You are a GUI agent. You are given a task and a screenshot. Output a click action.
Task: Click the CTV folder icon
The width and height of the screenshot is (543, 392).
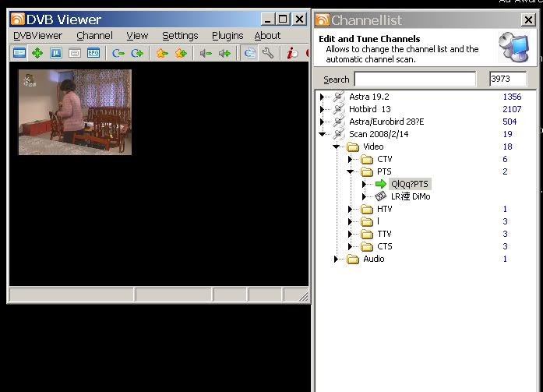(x=367, y=159)
